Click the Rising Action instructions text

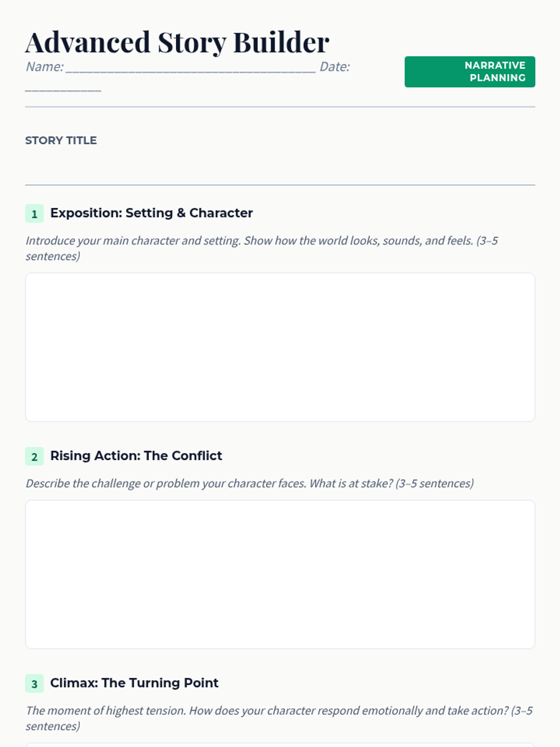tap(250, 483)
